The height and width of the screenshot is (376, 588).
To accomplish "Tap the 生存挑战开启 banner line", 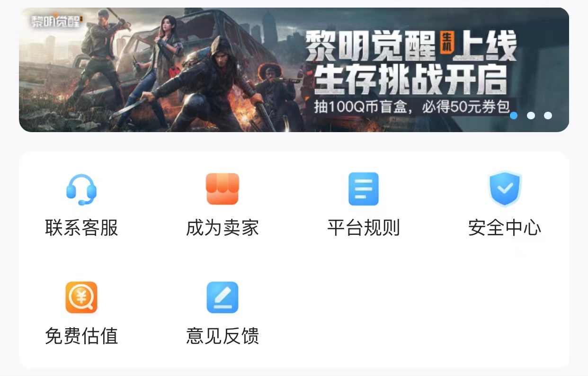I will tap(411, 80).
